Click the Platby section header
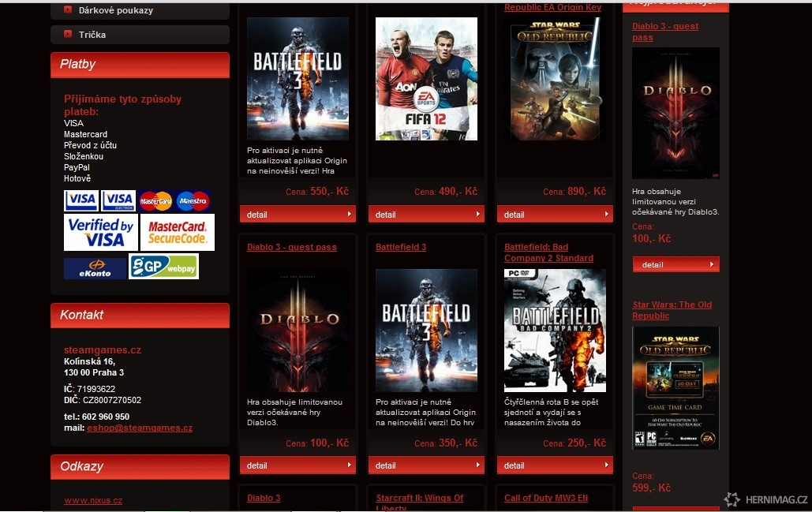The image size is (812, 512). coord(140,65)
